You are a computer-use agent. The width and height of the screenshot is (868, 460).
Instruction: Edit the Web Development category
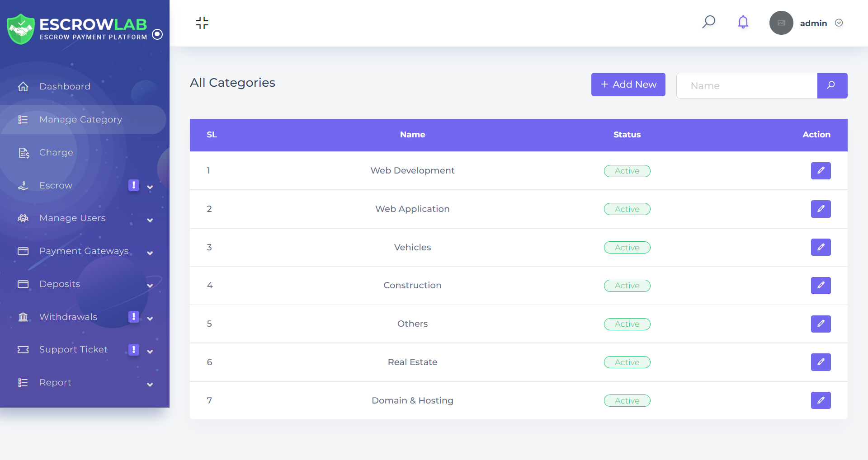[821, 171]
